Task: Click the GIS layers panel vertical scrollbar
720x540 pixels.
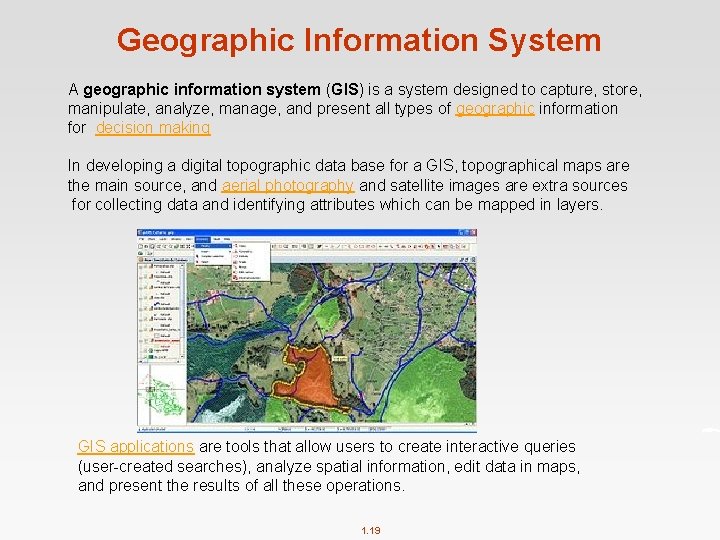Action: [182, 312]
